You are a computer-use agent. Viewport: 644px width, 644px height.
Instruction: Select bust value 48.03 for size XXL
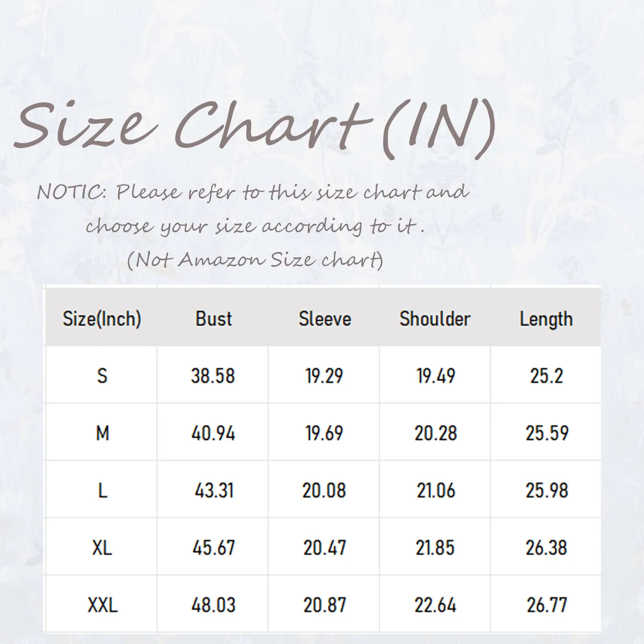[x=213, y=605]
